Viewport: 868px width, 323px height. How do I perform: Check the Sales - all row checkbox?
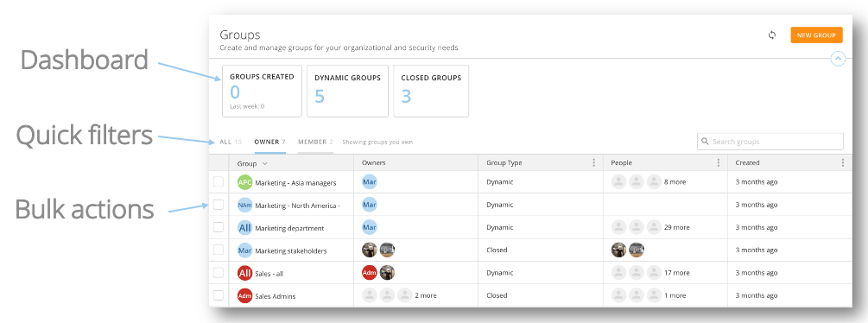coord(219,273)
